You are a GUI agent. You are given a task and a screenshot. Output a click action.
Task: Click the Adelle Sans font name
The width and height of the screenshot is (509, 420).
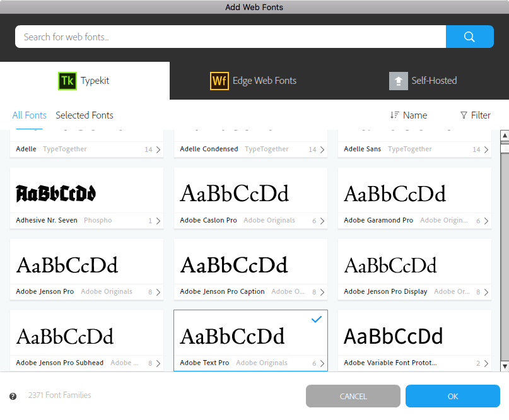(362, 149)
